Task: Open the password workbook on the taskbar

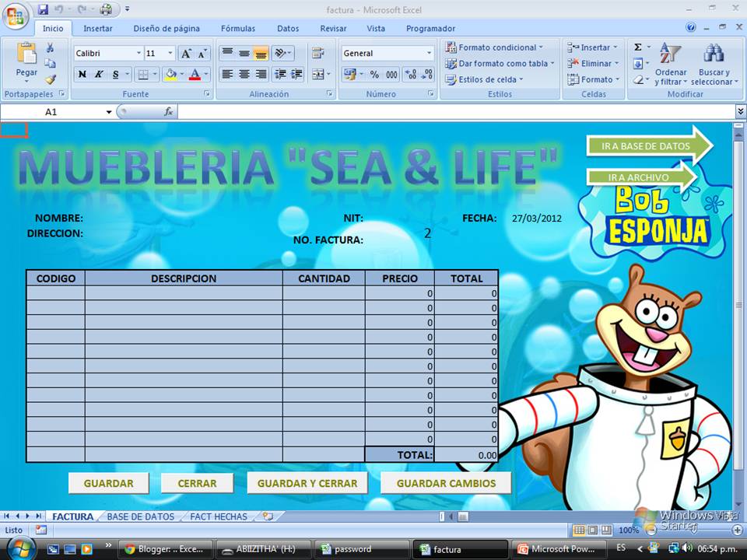Action: (360, 549)
